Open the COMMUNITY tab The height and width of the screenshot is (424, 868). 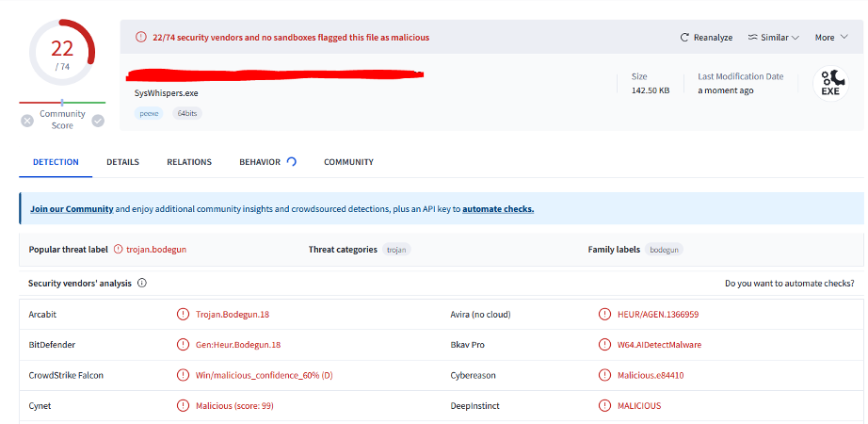click(348, 162)
